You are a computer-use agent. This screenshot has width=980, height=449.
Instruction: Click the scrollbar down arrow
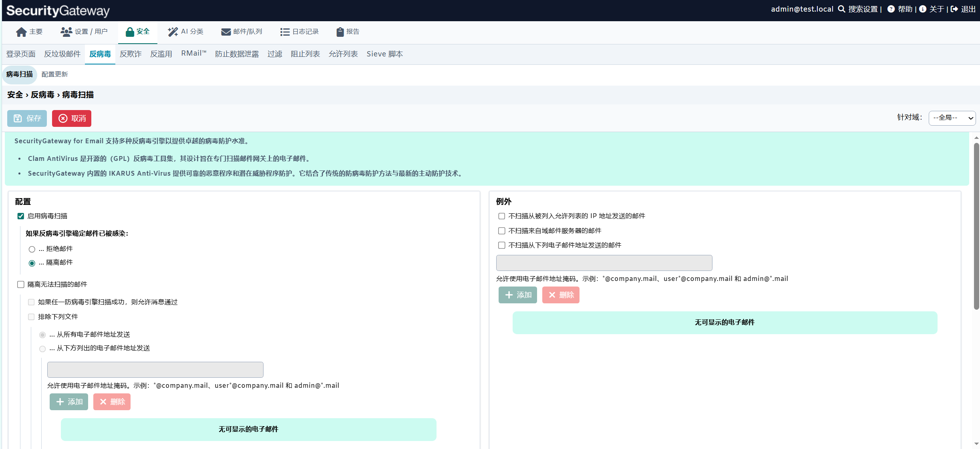976,443
